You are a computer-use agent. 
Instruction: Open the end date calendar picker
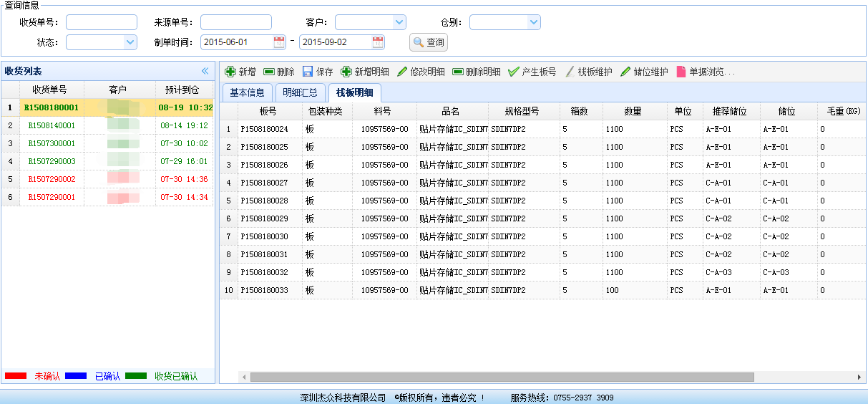[x=378, y=42]
